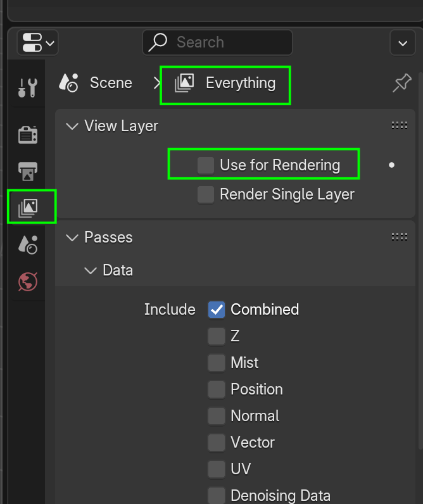Image resolution: width=423 pixels, height=504 pixels.
Task: Open the Scene properties tab
Action: 27,244
